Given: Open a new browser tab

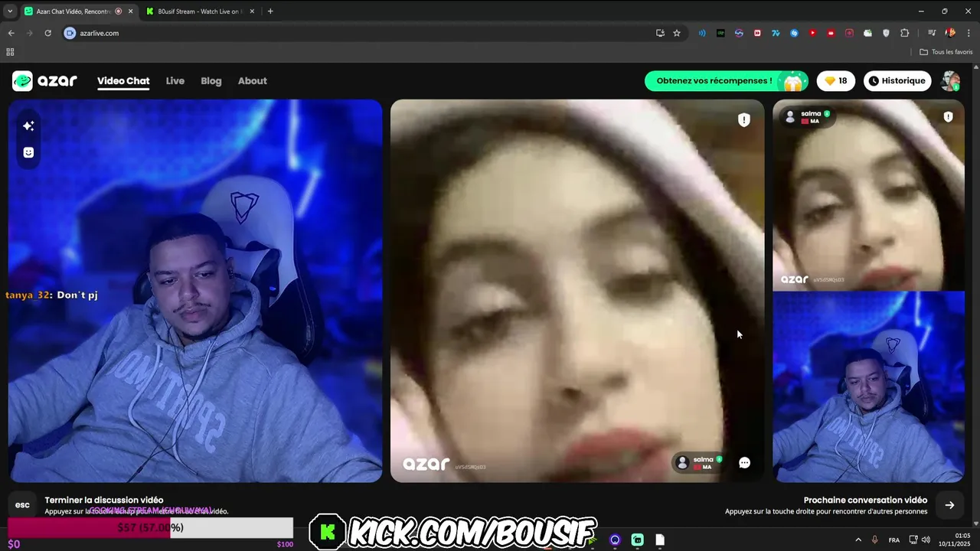Looking at the screenshot, I should pyautogui.click(x=270, y=11).
